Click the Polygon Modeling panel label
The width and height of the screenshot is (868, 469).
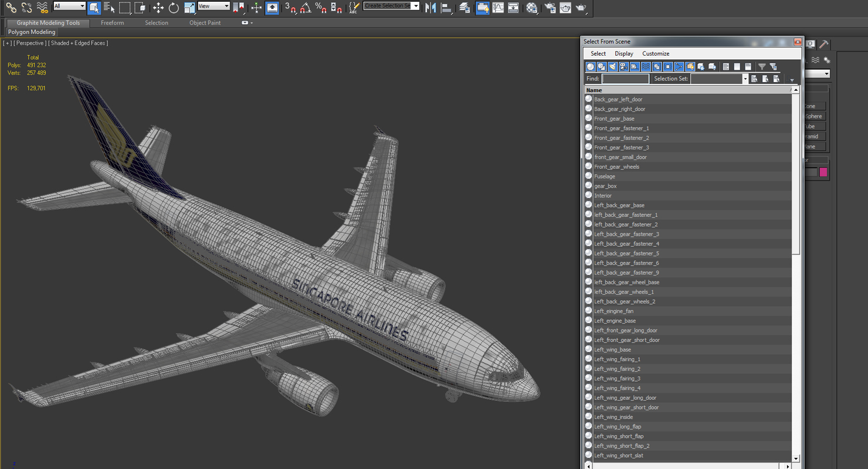32,32
